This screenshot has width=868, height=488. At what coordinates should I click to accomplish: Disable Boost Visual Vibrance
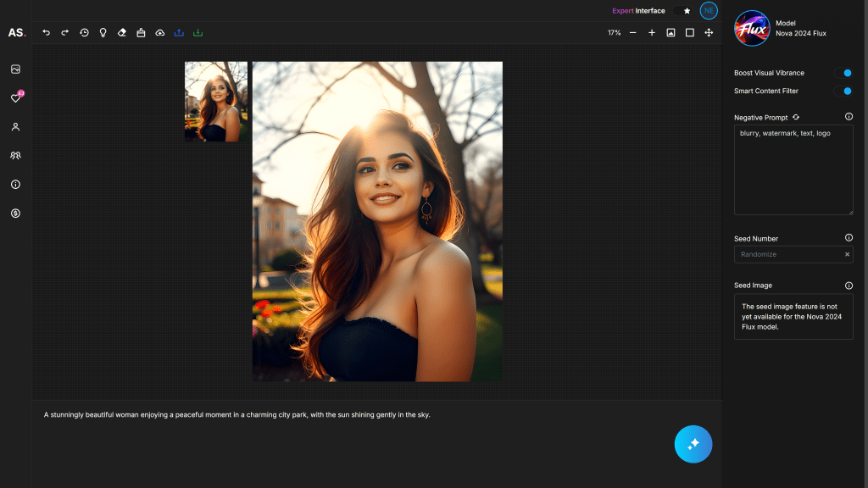(845, 73)
